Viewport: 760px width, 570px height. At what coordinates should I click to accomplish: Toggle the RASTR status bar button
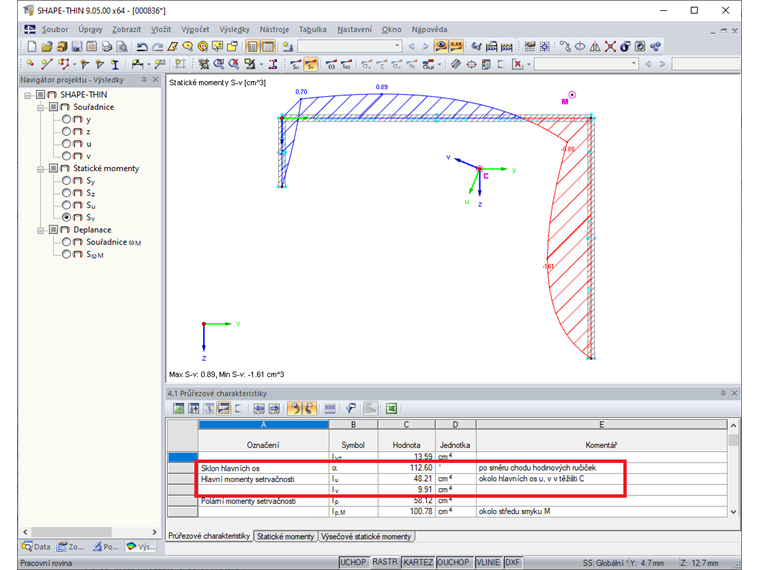pyautogui.click(x=385, y=562)
